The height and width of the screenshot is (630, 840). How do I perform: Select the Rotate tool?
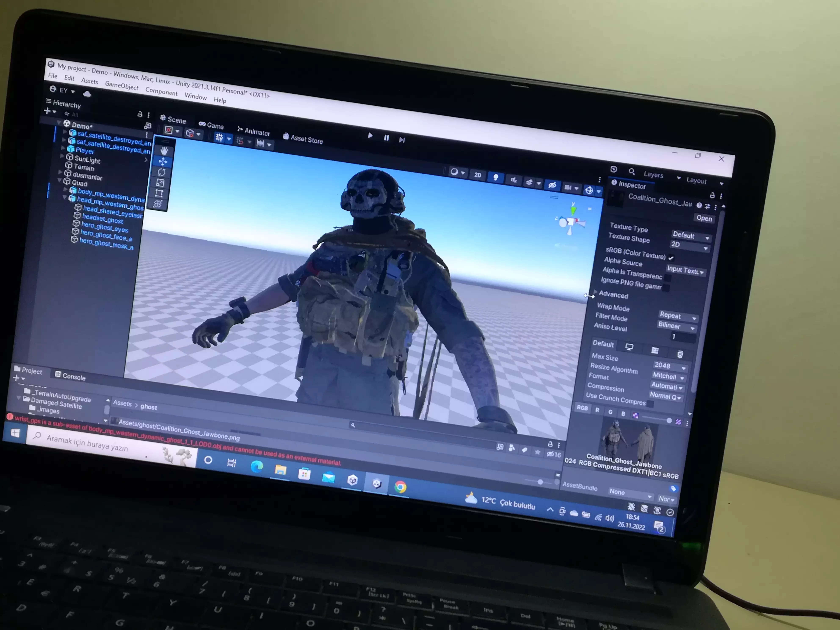tap(161, 172)
